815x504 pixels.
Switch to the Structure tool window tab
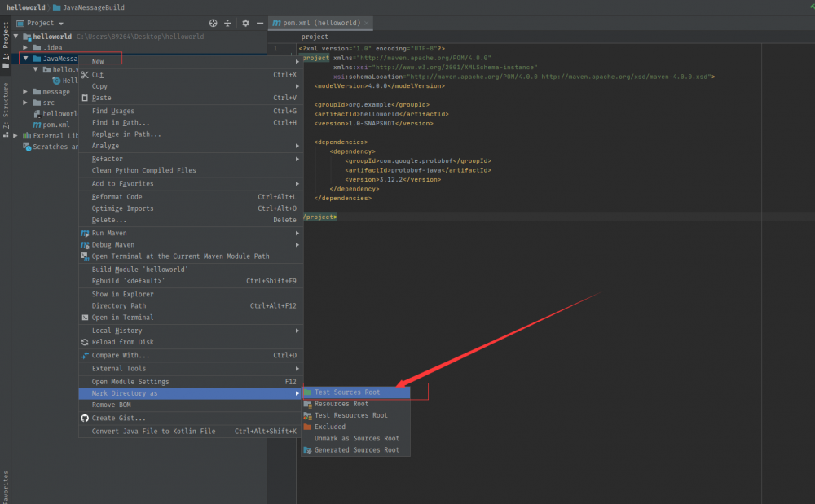[x=6, y=106]
